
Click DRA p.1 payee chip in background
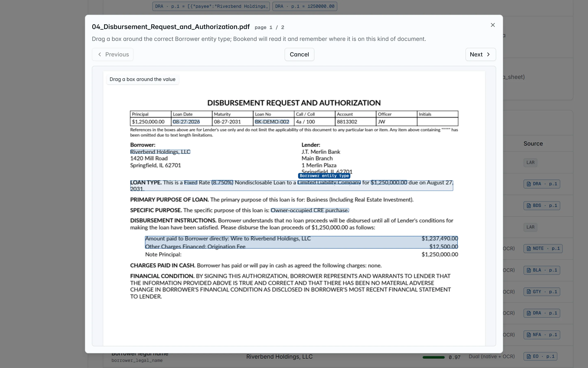click(211, 6)
